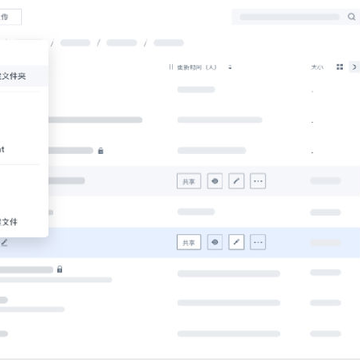This screenshot has height=360, width=360.
Task: Edit with pen icon in blue row
Action: pos(236,242)
